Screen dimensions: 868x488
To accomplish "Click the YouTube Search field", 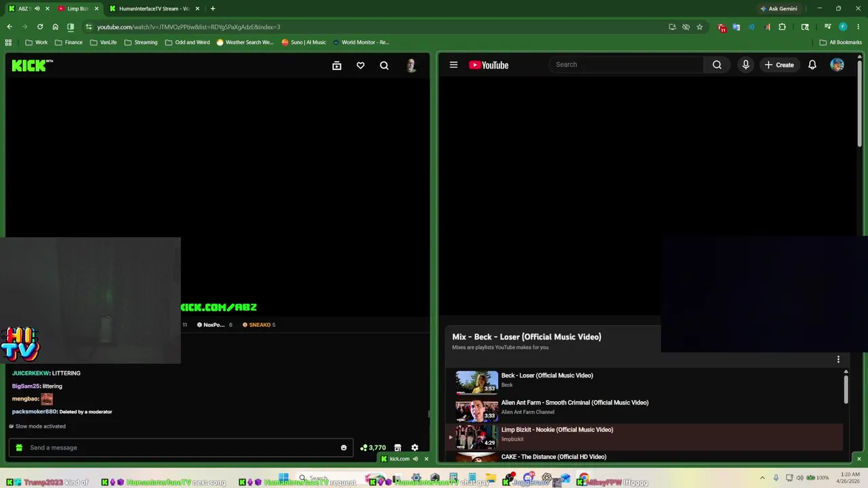I will [626, 64].
